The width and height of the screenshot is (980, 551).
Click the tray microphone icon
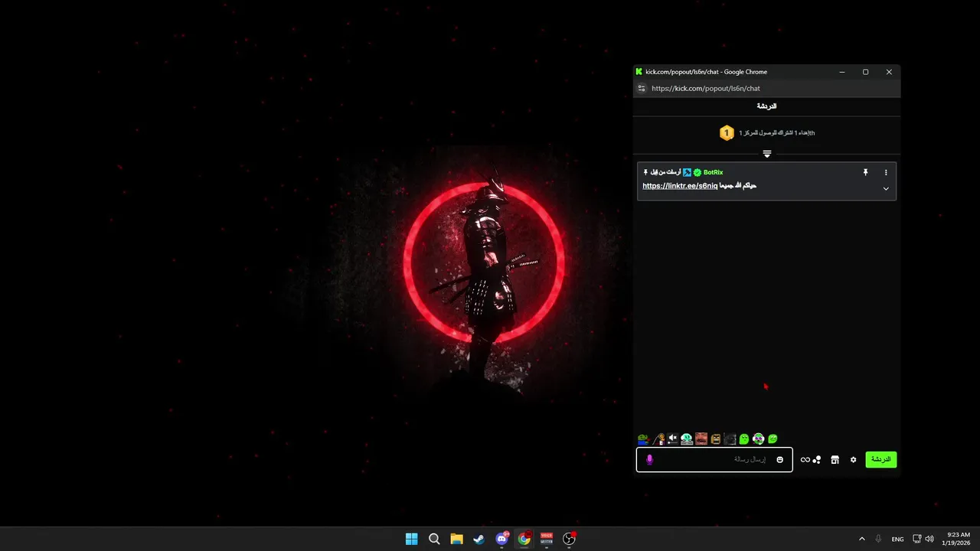click(878, 539)
